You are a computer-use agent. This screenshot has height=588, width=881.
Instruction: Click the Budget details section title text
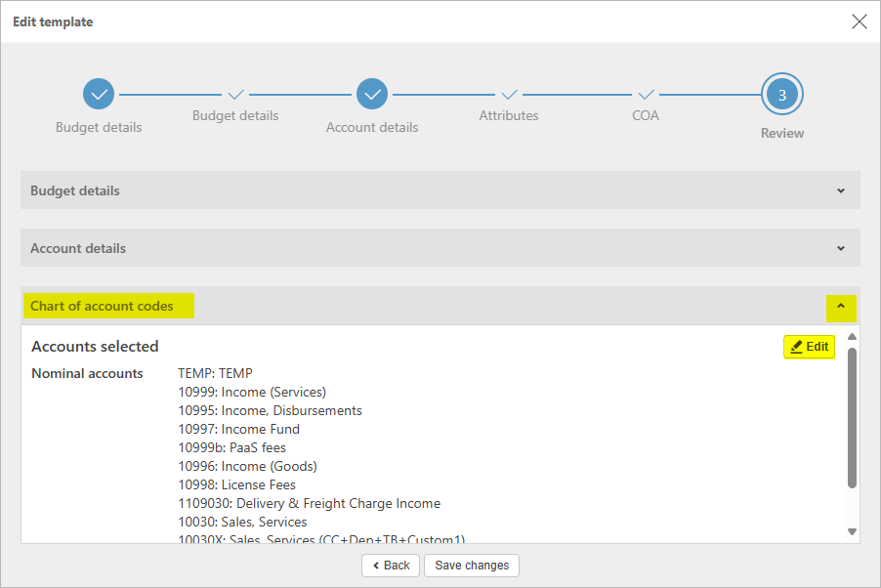click(75, 191)
